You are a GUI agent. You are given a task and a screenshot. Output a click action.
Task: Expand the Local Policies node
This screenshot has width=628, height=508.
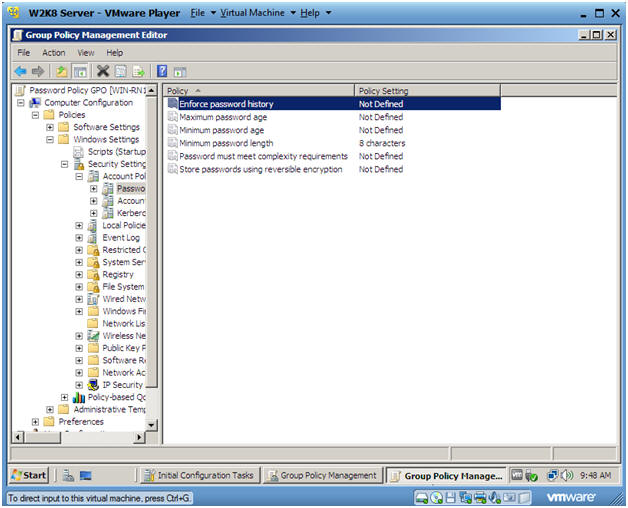pos(79,226)
